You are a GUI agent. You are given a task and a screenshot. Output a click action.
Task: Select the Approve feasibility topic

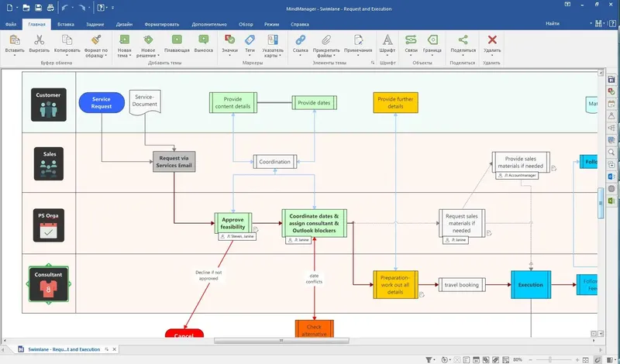(233, 223)
